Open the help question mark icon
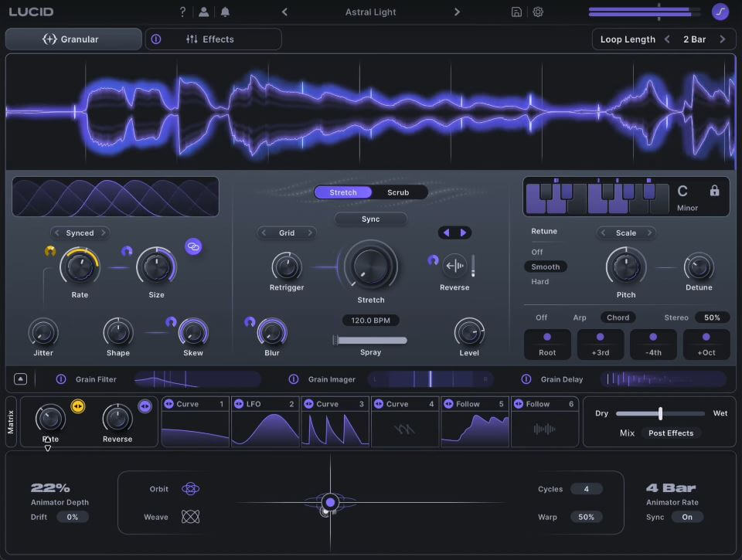This screenshot has height=560, width=742. [182, 12]
